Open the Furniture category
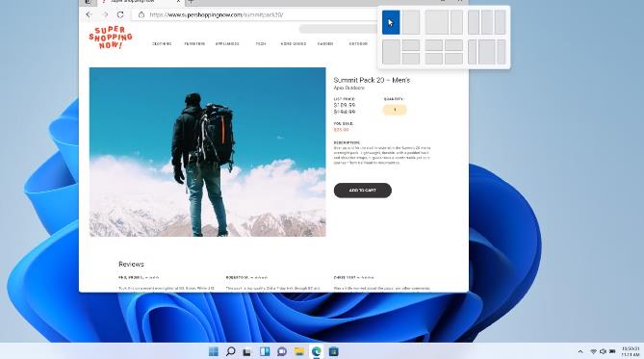The height and width of the screenshot is (359, 644). pos(194,43)
